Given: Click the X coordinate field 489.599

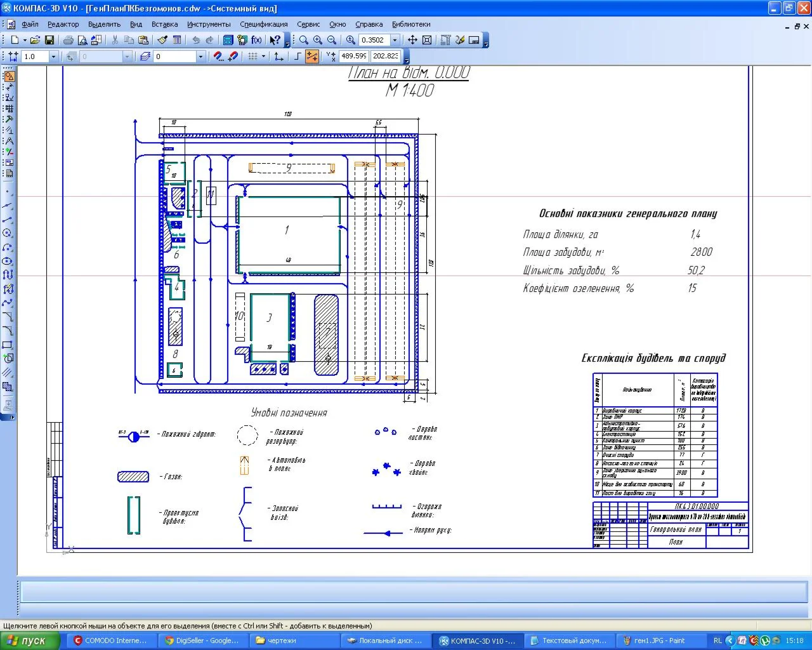Looking at the screenshot, I should pos(353,56).
